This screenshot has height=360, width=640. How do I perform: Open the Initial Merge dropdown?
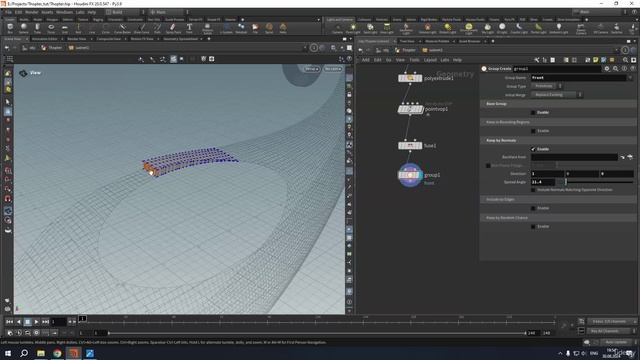(x=556, y=95)
